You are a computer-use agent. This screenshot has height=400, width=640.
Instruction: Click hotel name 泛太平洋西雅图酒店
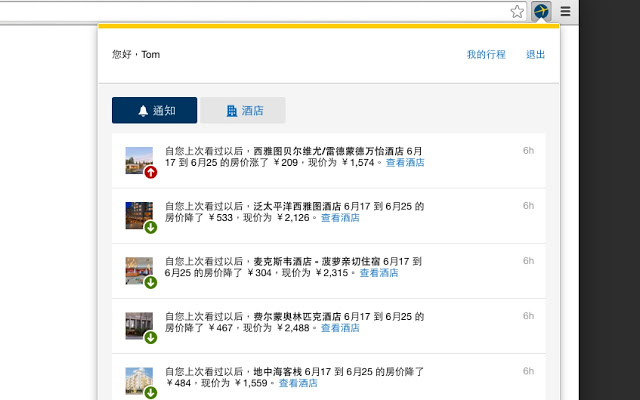(x=297, y=207)
